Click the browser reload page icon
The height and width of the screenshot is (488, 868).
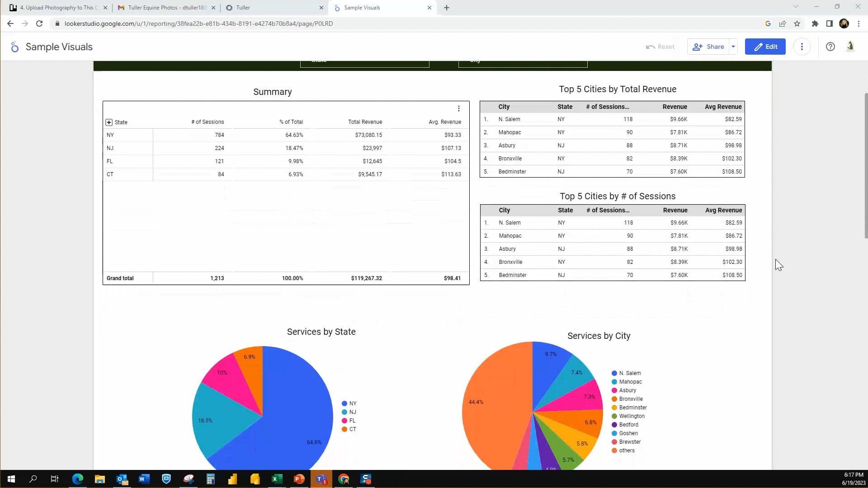39,23
